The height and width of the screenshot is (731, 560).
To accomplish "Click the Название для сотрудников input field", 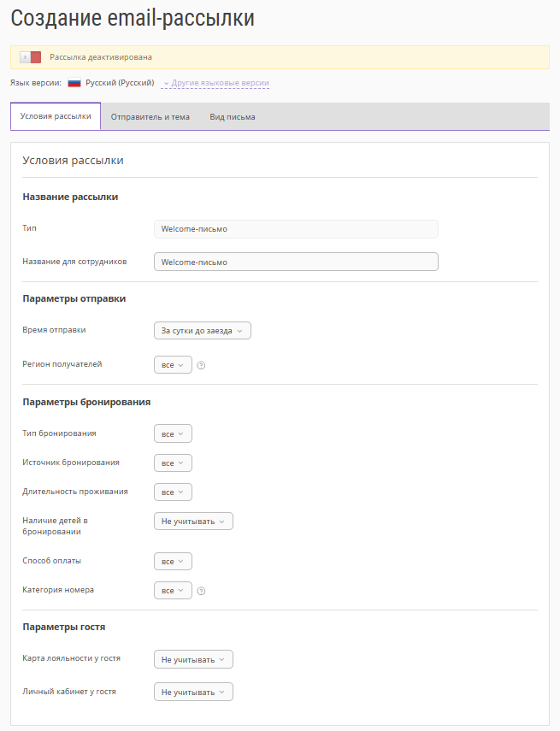I will pyautogui.click(x=296, y=262).
